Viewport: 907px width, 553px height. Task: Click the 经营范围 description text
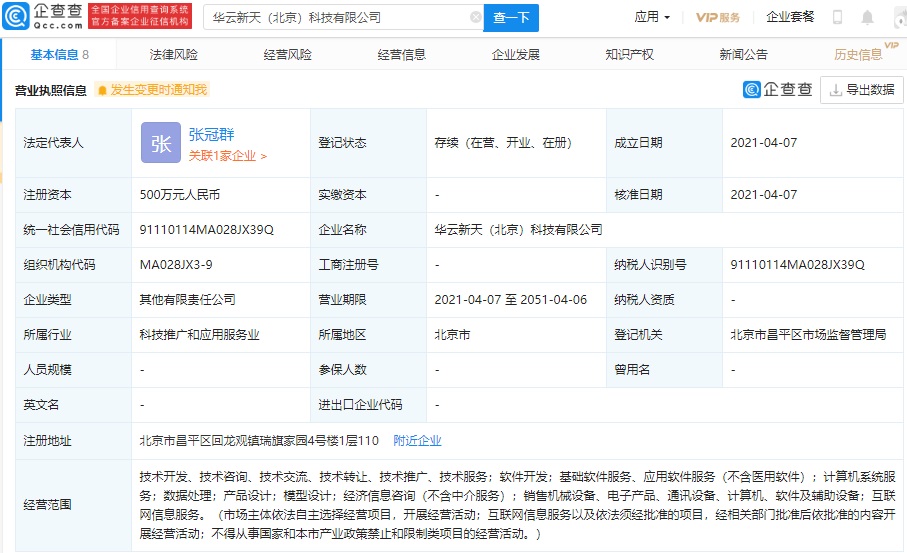tap(517, 505)
